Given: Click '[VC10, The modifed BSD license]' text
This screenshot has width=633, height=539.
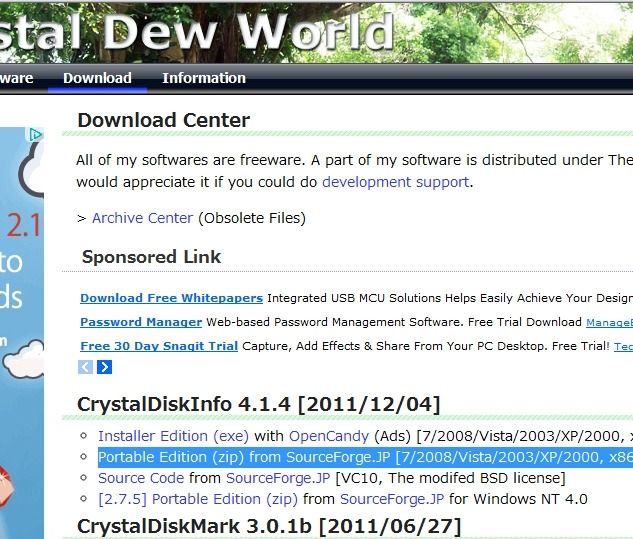Looking at the screenshot, I should click(451, 478).
